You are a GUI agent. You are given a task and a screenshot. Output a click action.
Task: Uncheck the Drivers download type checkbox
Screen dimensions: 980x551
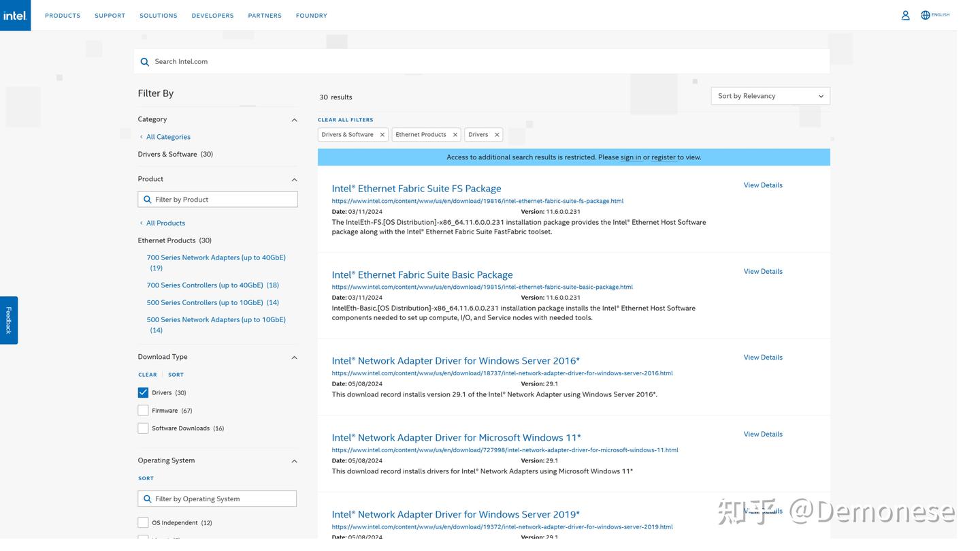click(143, 393)
